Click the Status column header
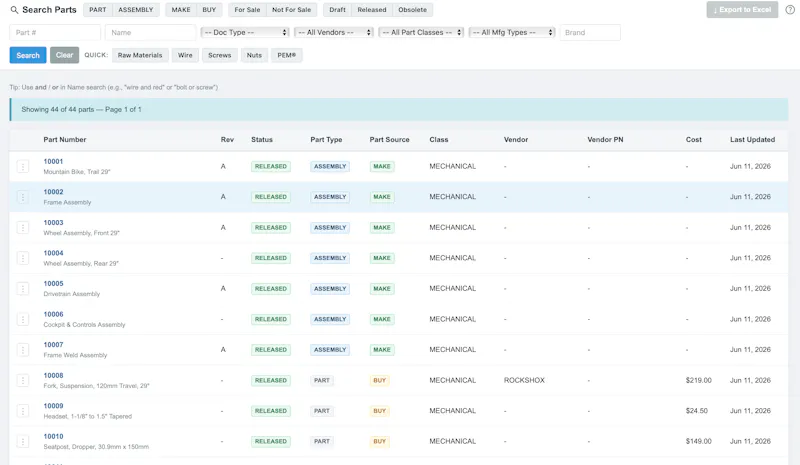The image size is (800, 465). pyautogui.click(x=262, y=139)
